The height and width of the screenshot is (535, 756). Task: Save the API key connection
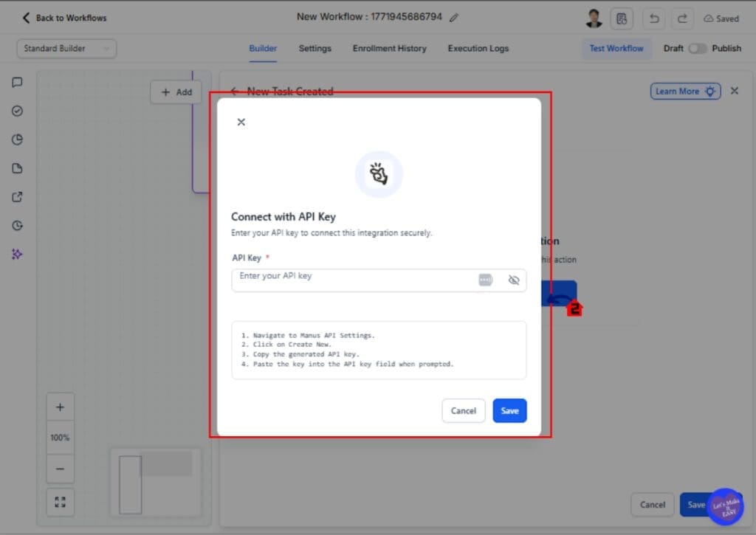click(x=509, y=411)
